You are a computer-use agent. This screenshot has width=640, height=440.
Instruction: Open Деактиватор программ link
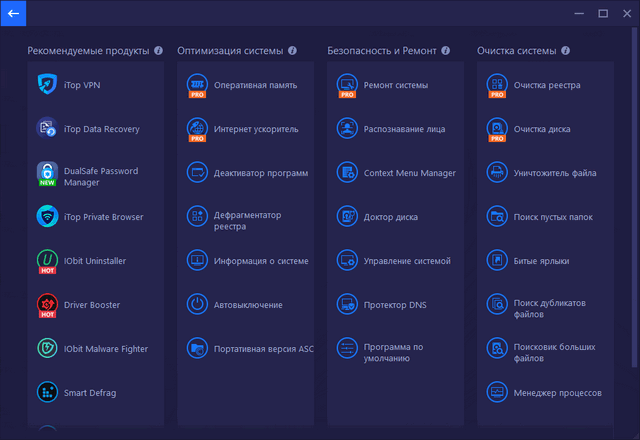click(x=260, y=173)
